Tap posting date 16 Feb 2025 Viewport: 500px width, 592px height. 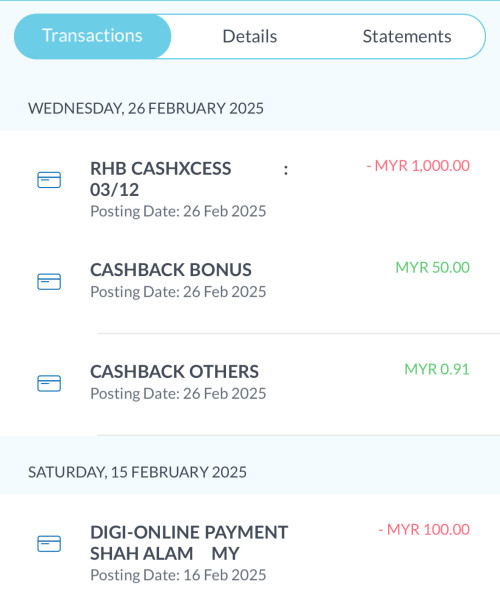click(178, 575)
